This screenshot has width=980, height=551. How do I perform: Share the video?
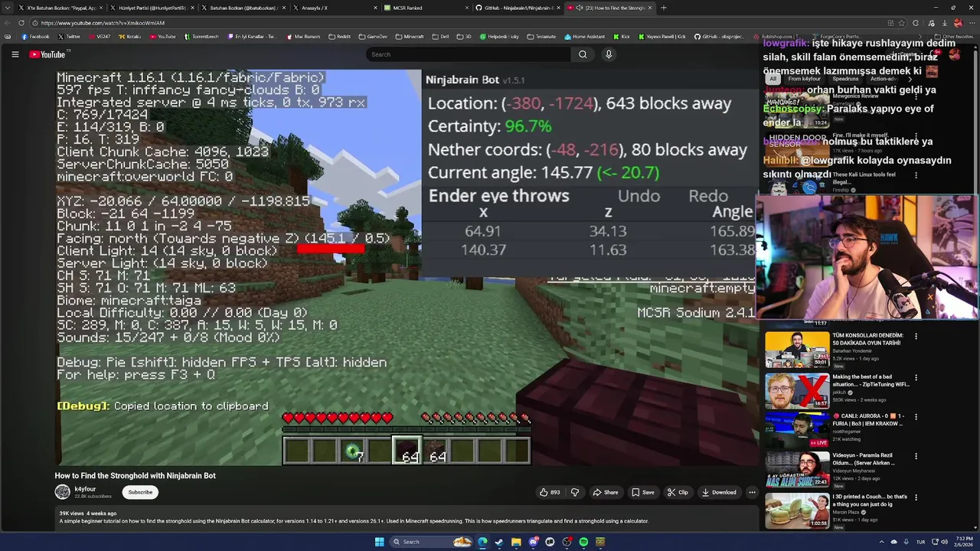pyautogui.click(x=605, y=492)
